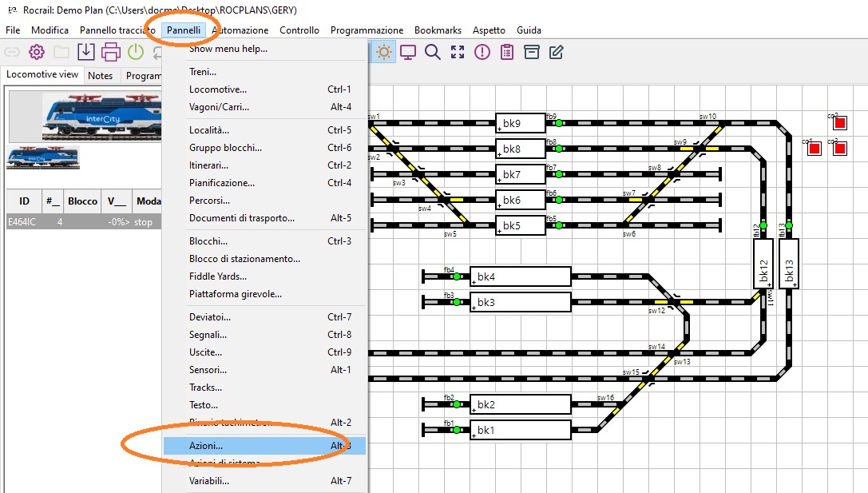Switch to the Notes tab

tap(101, 76)
